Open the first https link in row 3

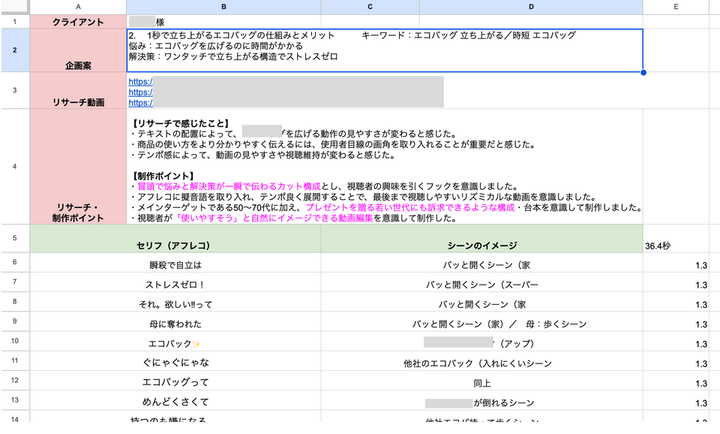tap(141, 82)
